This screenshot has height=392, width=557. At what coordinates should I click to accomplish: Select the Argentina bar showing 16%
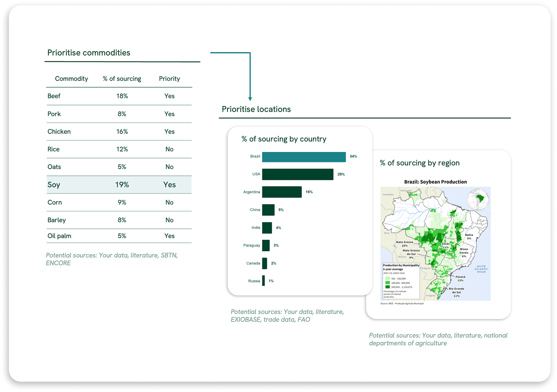click(281, 192)
